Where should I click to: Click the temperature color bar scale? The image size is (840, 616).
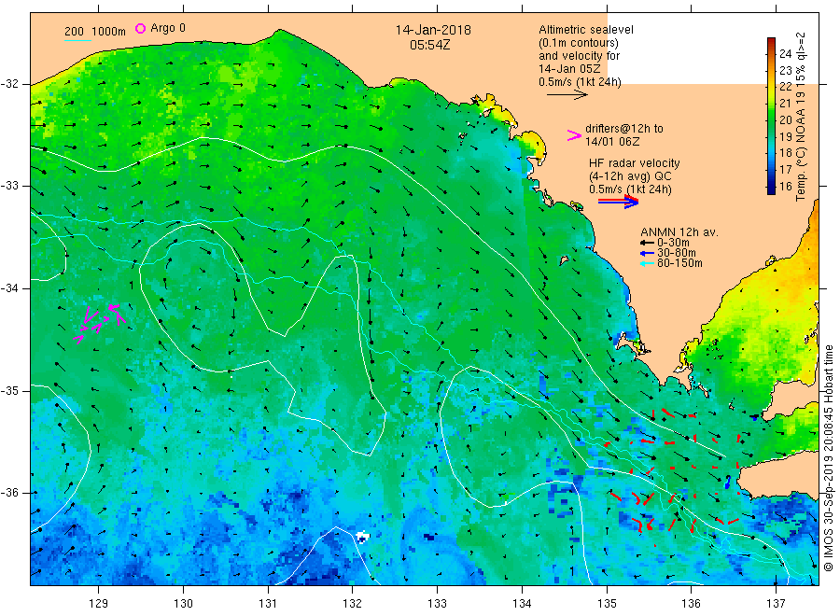coord(772,116)
